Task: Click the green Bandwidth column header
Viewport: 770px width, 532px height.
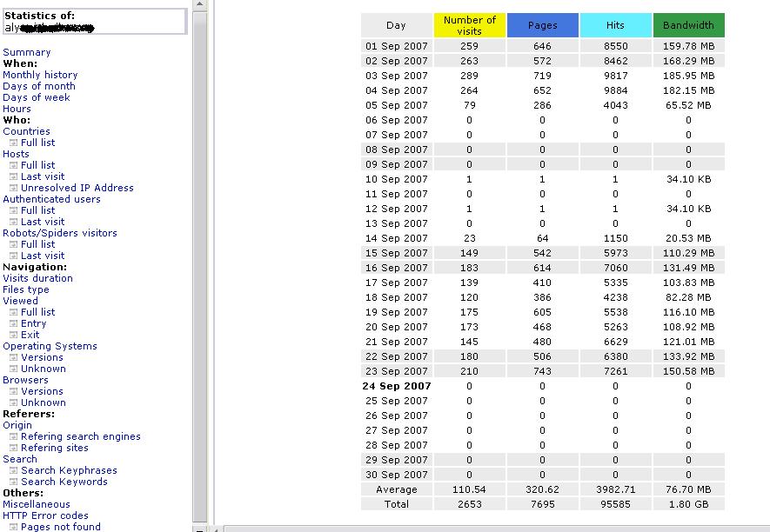Action: 688,25
